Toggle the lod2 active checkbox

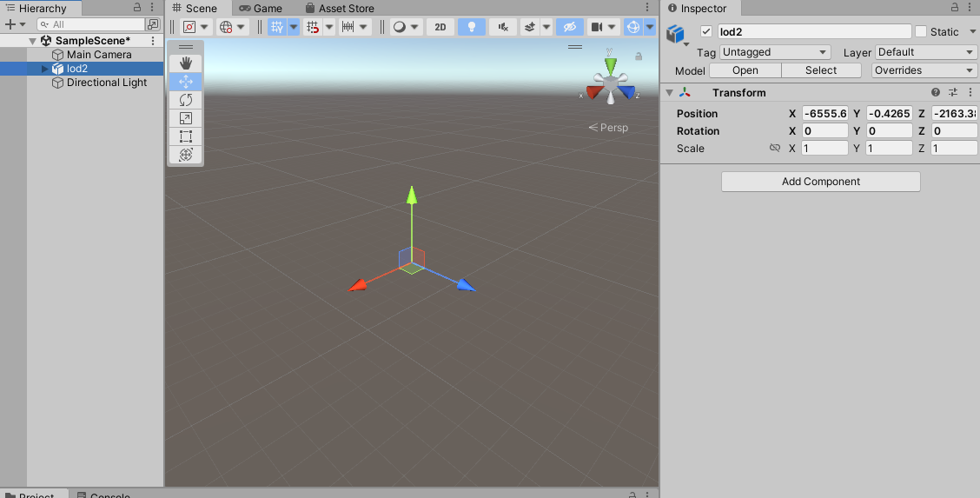click(x=706, y=31)
